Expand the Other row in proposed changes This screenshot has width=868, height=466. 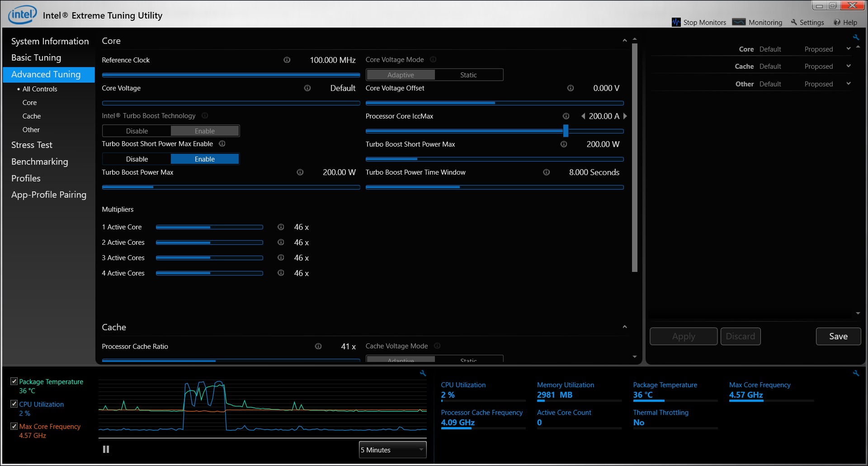click(x=849, y=84)
